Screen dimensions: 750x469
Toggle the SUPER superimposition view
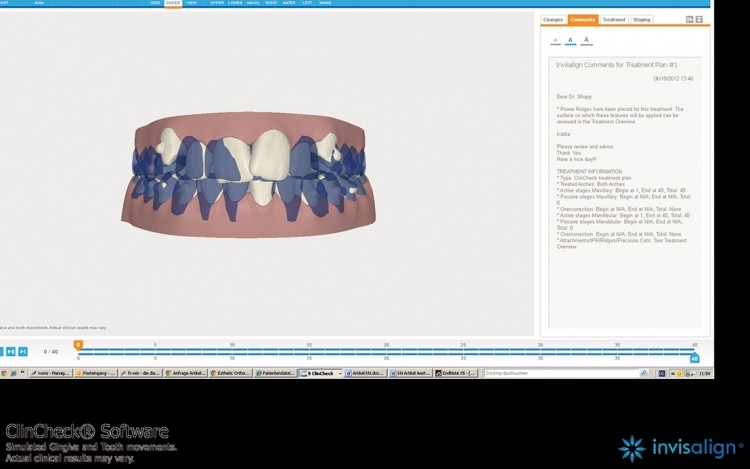pyautogui.click(x=173, y=3)
